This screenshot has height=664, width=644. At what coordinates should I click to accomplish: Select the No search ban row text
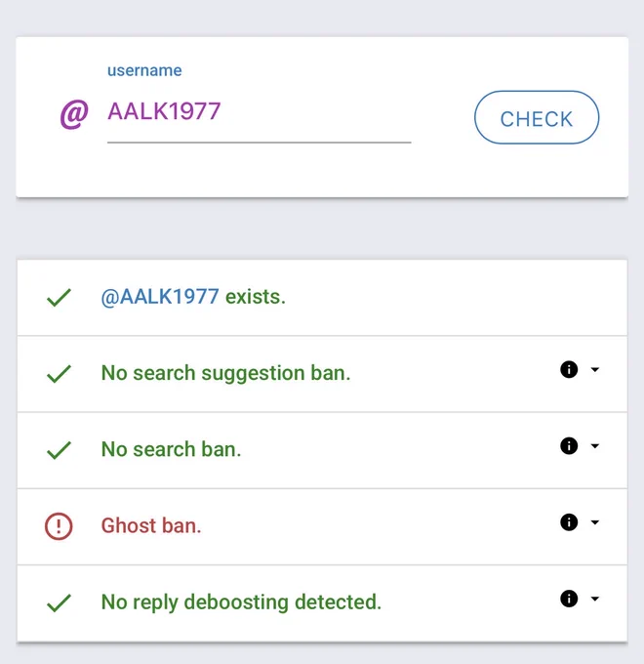pyautogui.click(x=171, y=449)
